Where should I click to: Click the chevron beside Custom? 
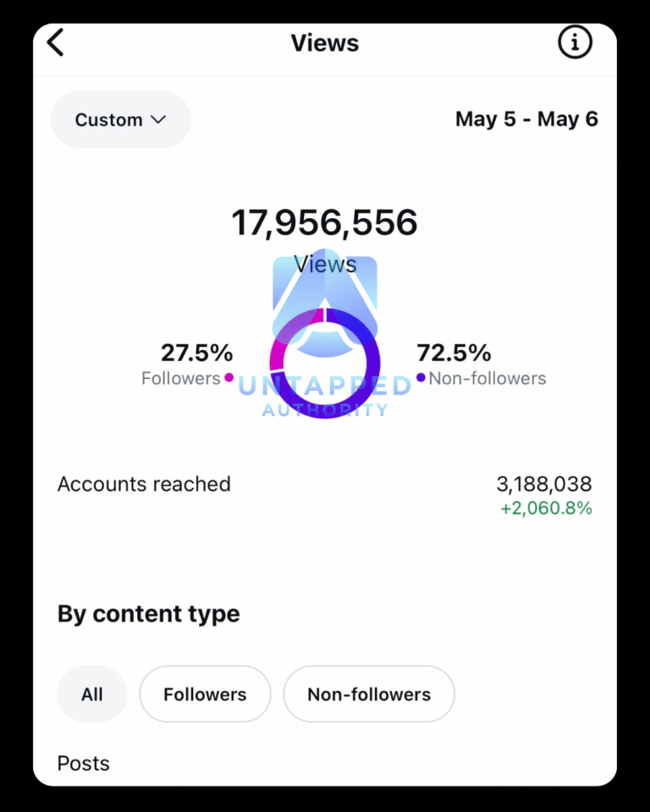tap(157, 119)
